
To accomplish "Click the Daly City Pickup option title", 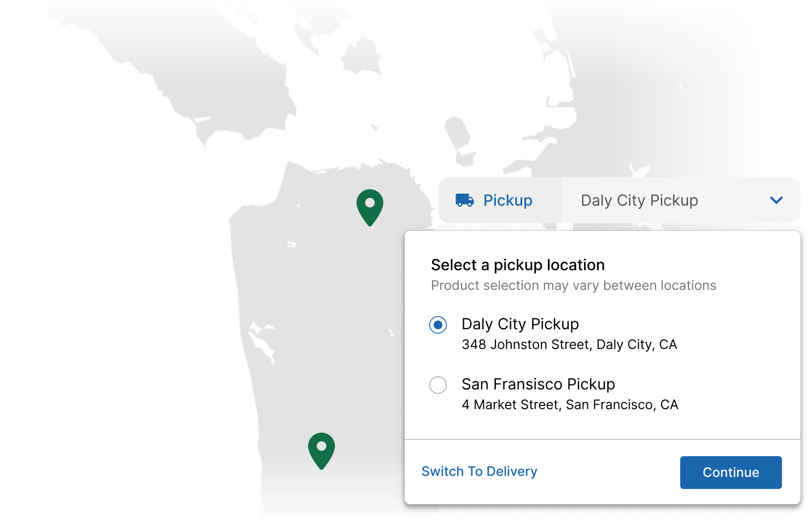I will click(520, 324).
